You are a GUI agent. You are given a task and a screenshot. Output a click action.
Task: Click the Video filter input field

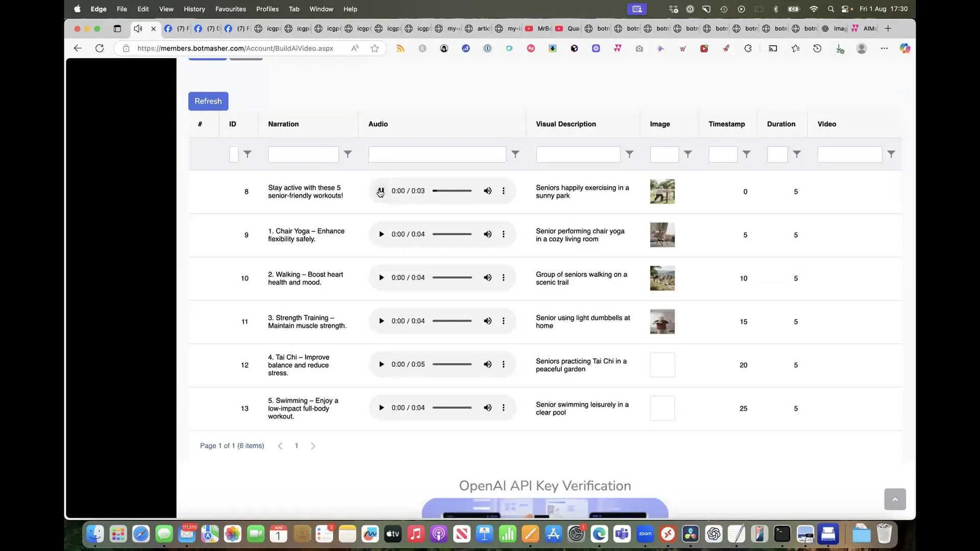[x=850, y=155]
